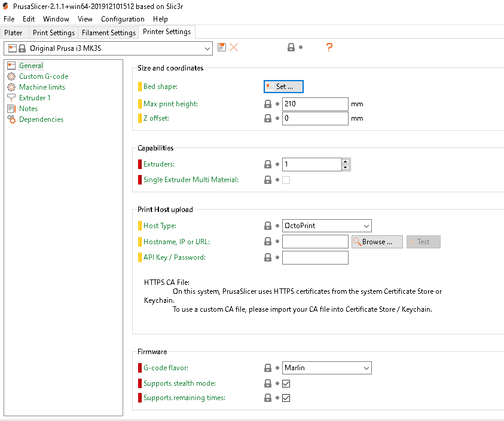Select Extruder 1 in the sidebar
Image resolution: width=504 pixels, height=421 pixels.
click(x=35, y=98)
